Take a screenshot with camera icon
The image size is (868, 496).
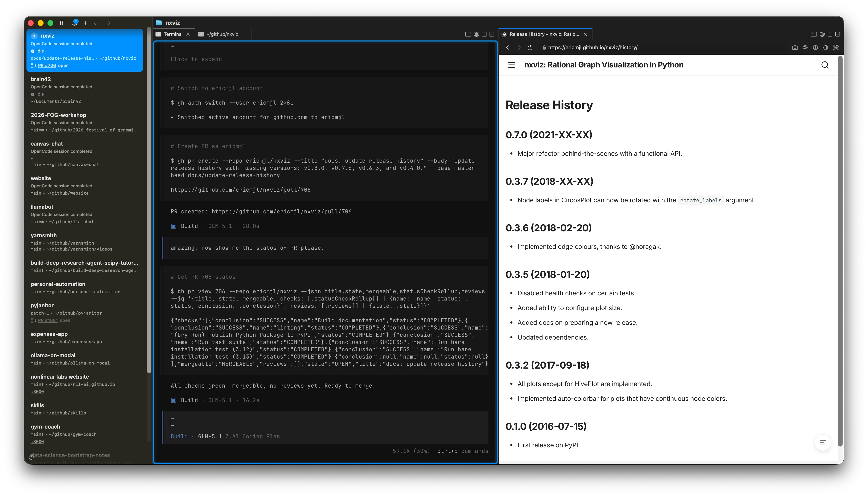[795, 48]
